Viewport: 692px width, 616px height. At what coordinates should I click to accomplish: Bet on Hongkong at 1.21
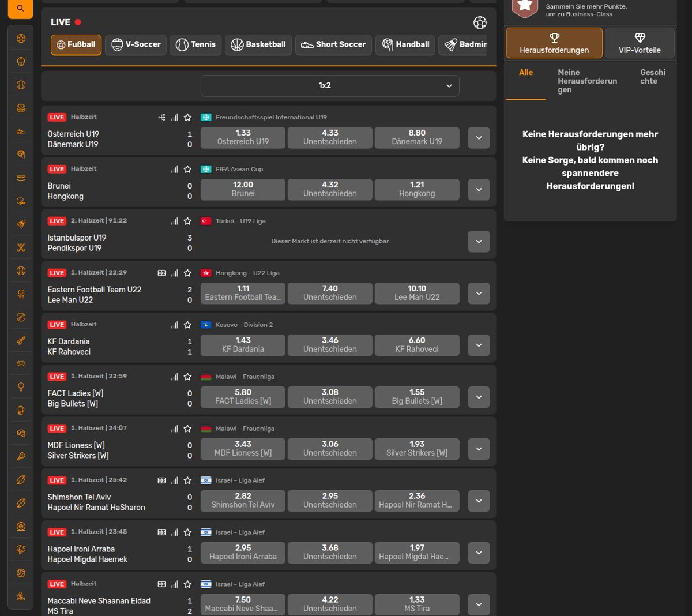pos(417,190)
